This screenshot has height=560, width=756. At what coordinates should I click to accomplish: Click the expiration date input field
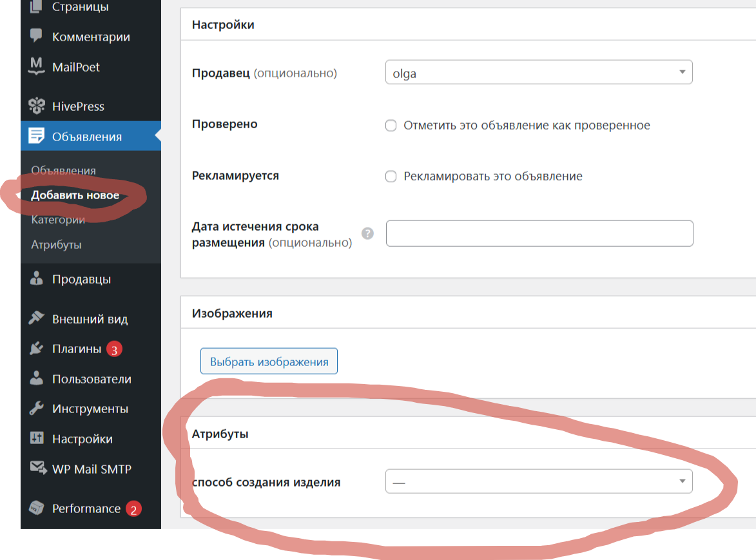tap(539, 234)
